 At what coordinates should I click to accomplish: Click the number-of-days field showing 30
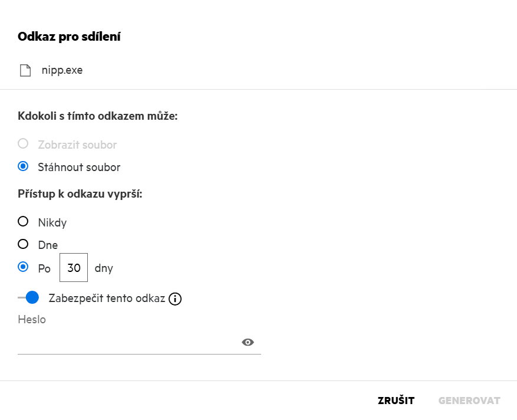tap(74, 268)
